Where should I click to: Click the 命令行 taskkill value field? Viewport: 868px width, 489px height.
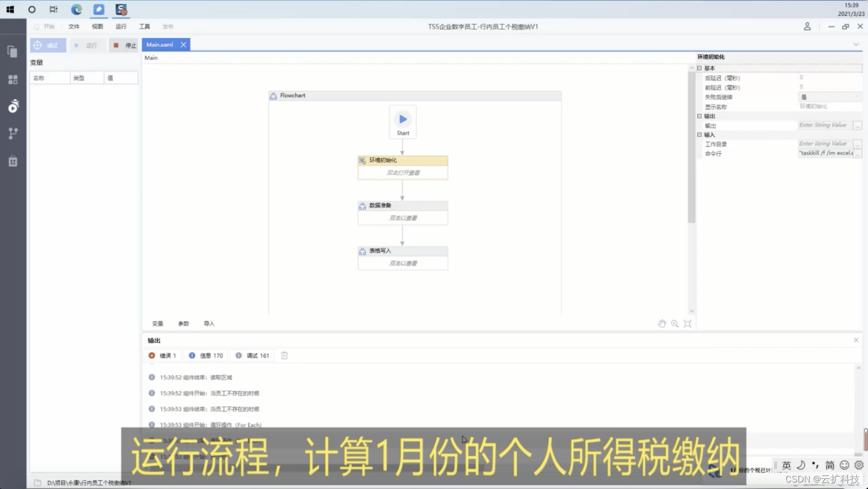(825, 154)
